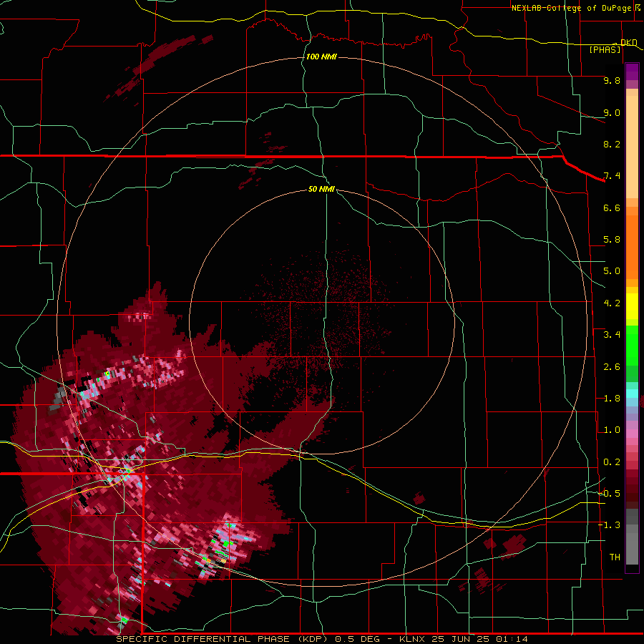Click the 9.8 legend value
Viewport: 644px width, 644px height.
click(612, 80)
